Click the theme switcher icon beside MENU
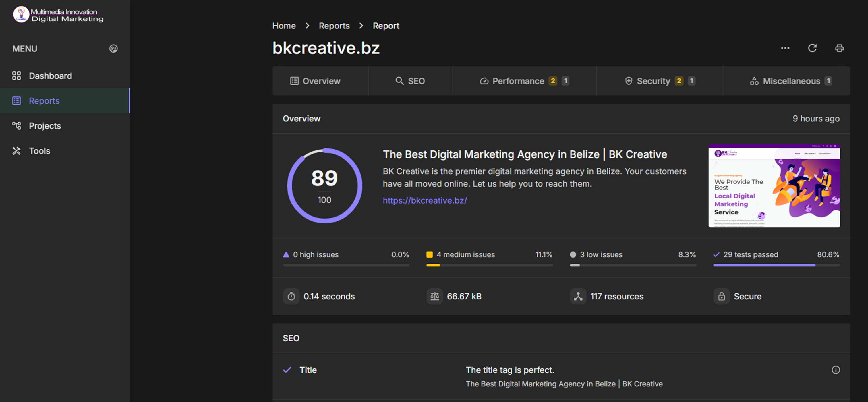868x402 pixels. tap(113, 49)
